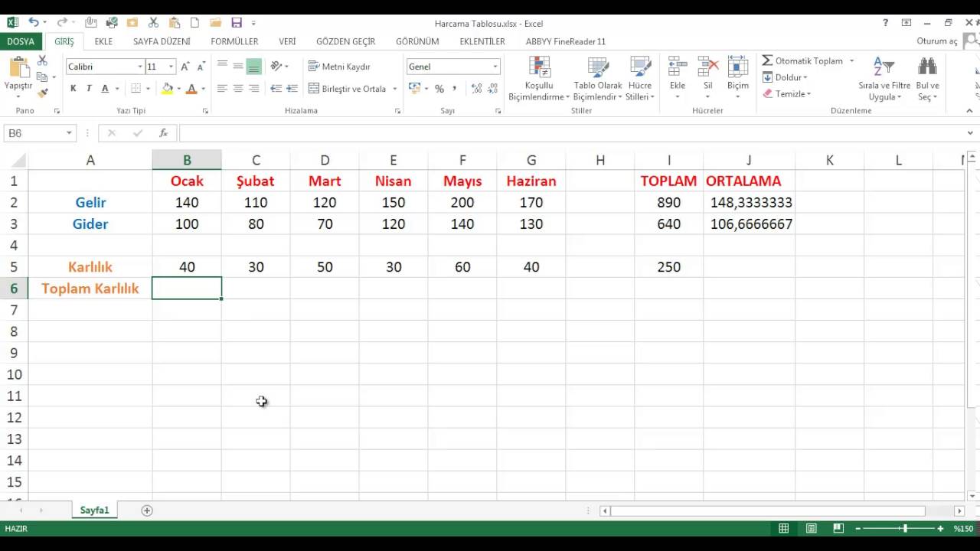Open a file with the folder icon in the quick access toolbar
The image size is (980, 551).
coord(215,23)
